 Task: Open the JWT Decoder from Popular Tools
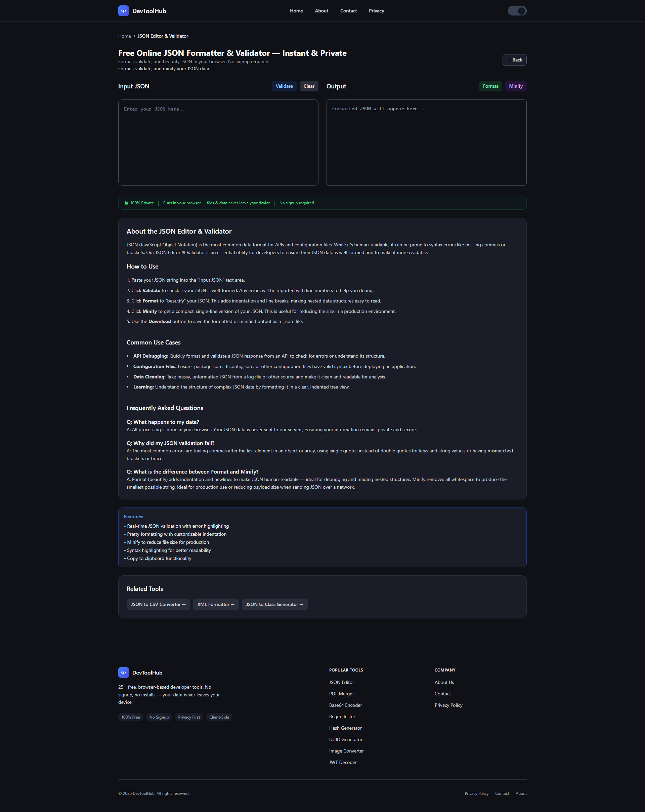tap(343, 762)
